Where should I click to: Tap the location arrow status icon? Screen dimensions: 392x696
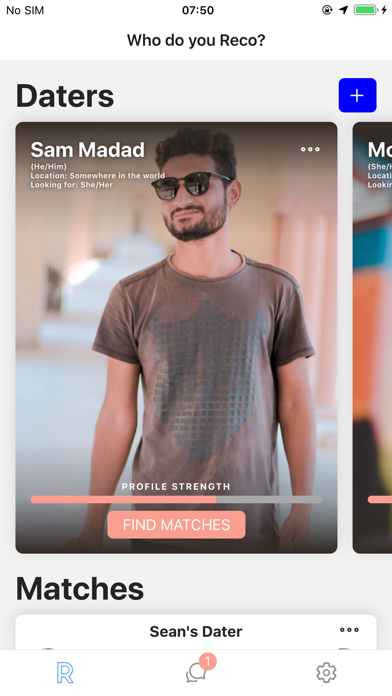(x=343, y=10)
